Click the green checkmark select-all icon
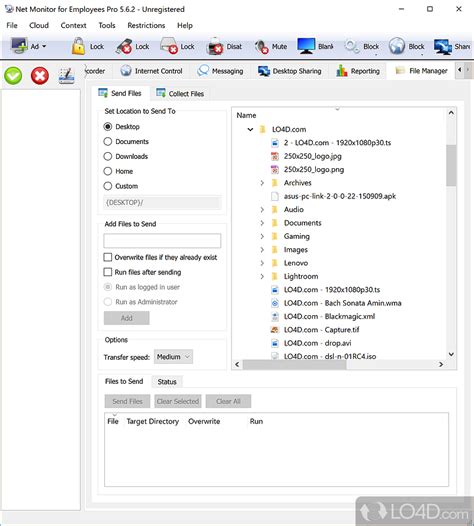 point(13,75)
